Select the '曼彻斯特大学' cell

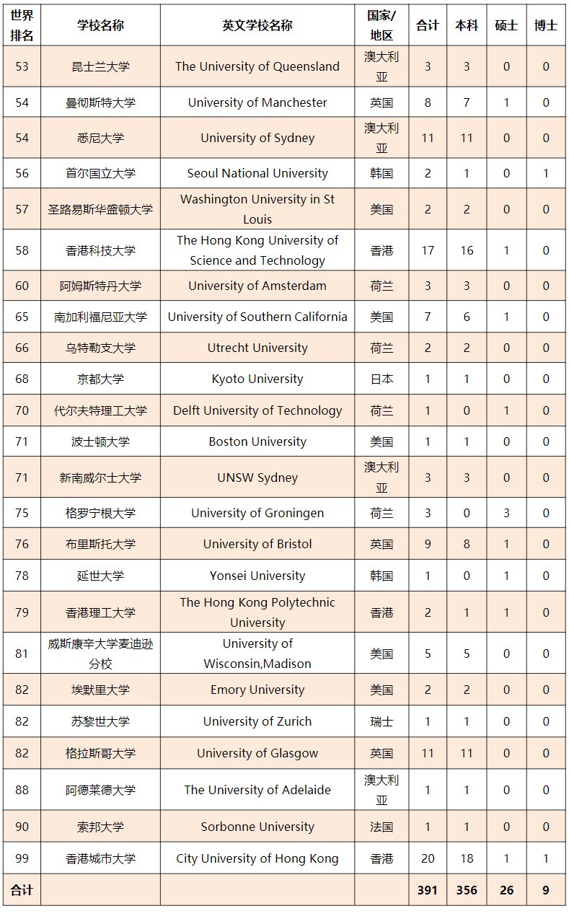(x=100, y=102)
